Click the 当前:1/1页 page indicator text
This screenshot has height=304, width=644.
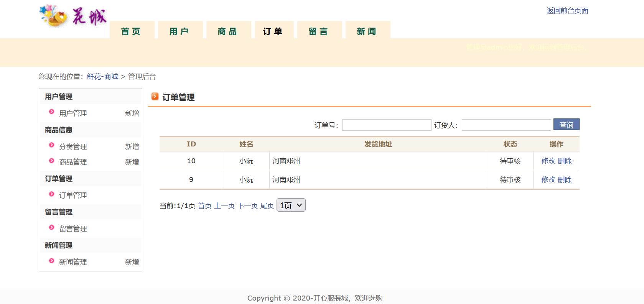point(177,206)
